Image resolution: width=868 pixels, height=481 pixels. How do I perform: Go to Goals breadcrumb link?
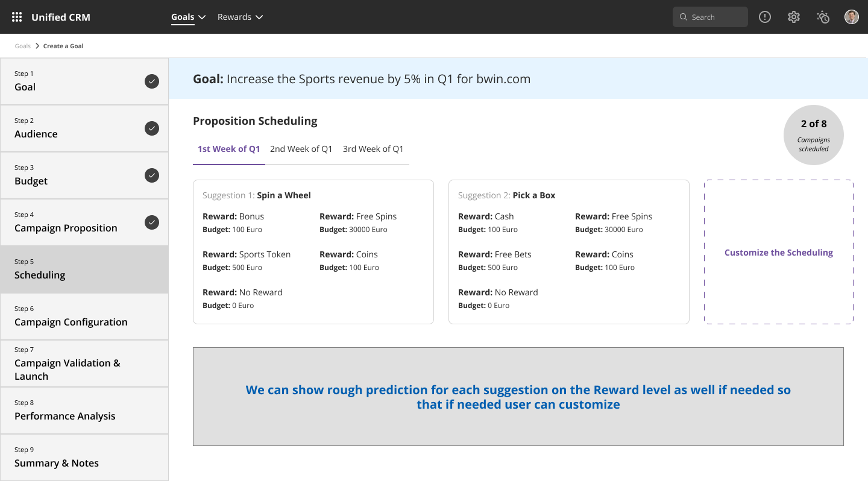[22, 46]
